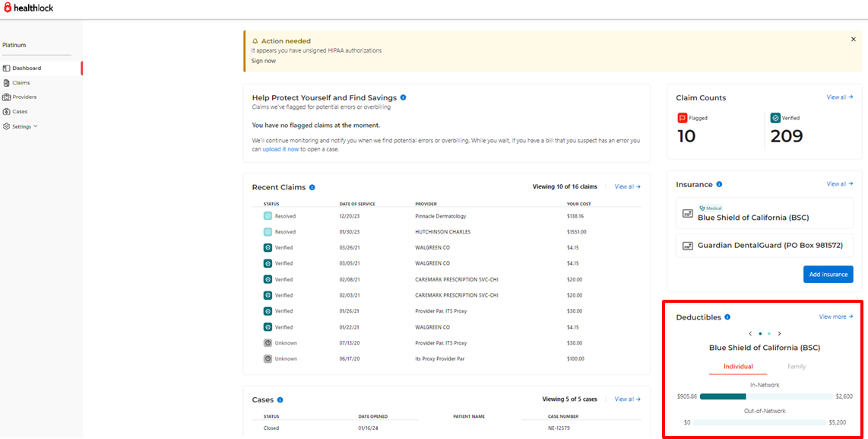Click the In-Network deductible progress bar
Viewport: 868px width, 439px height.
point(765,396)
